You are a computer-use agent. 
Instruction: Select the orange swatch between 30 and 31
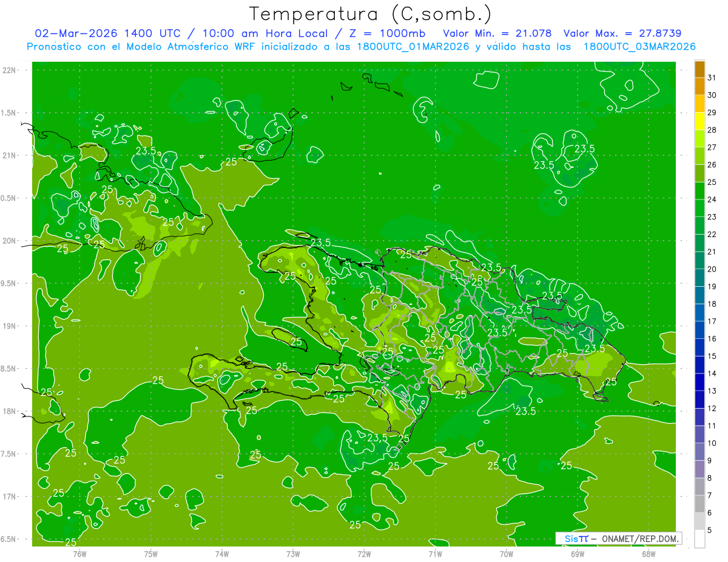tap(699, 86)
